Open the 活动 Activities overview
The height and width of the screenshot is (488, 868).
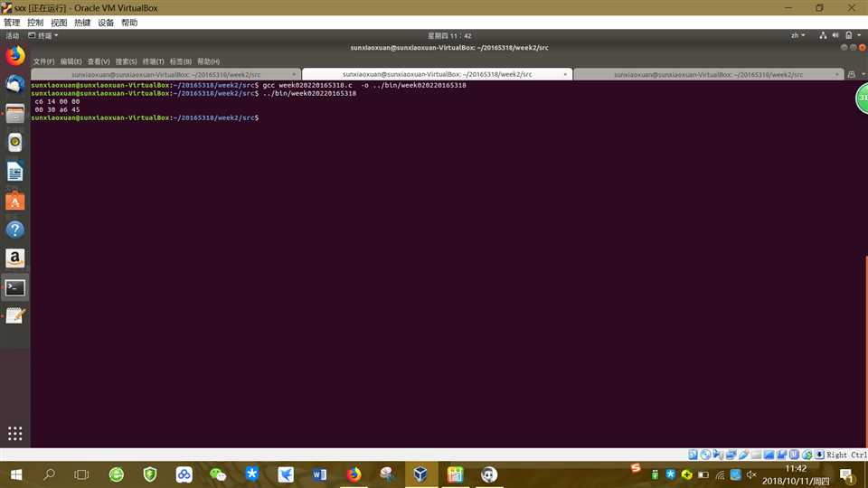(12, 35)
